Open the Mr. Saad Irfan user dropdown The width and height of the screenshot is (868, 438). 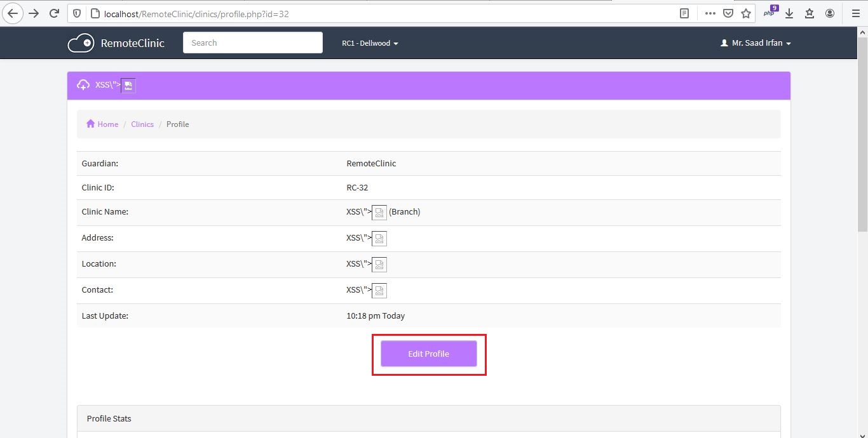coord(756,43)
